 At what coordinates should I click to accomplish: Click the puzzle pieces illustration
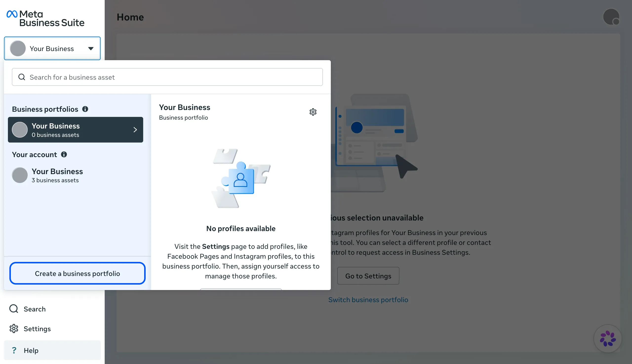pos(241,178)
